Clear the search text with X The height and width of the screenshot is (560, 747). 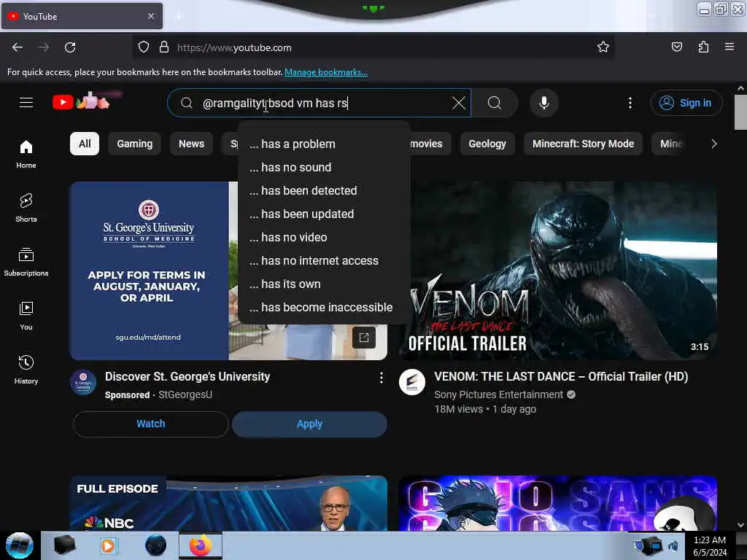458,103
